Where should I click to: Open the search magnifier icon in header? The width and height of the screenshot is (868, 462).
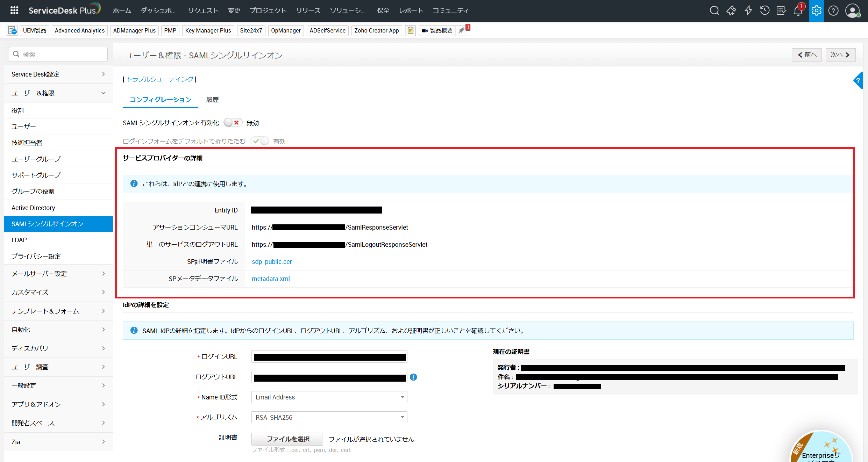[714, 10]
